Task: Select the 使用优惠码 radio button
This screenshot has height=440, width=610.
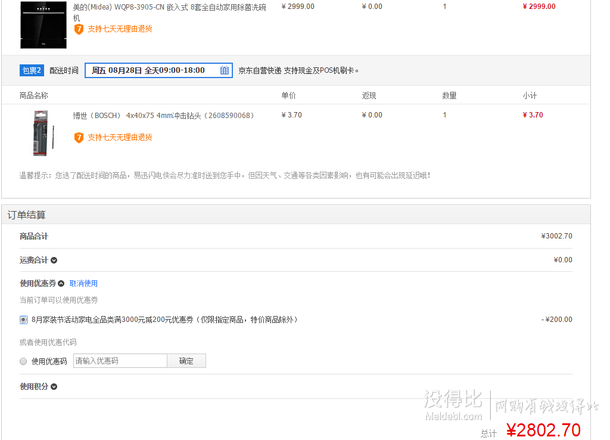Action: point(23,361)
